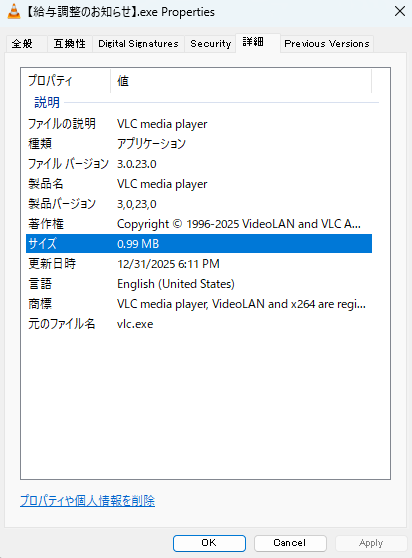Select the 商標 property row
The height and width of the screenshot is (558, 412).
point(199,304)
